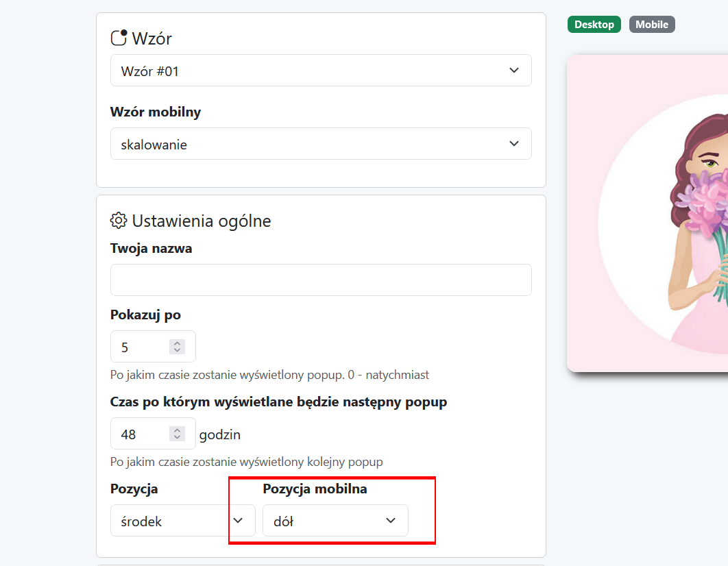
Task: Switch to Mobile preview tab
Action: [652, 25]
